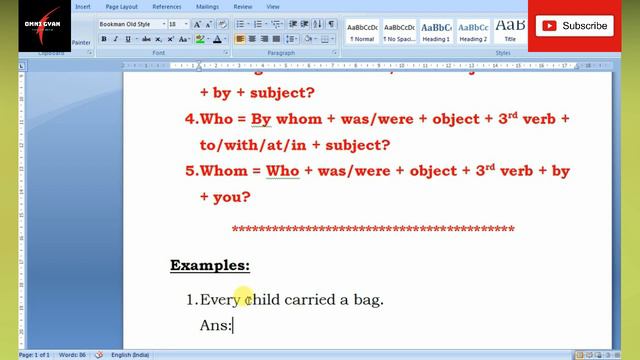Toggle Align Text Left

(240, 39)
